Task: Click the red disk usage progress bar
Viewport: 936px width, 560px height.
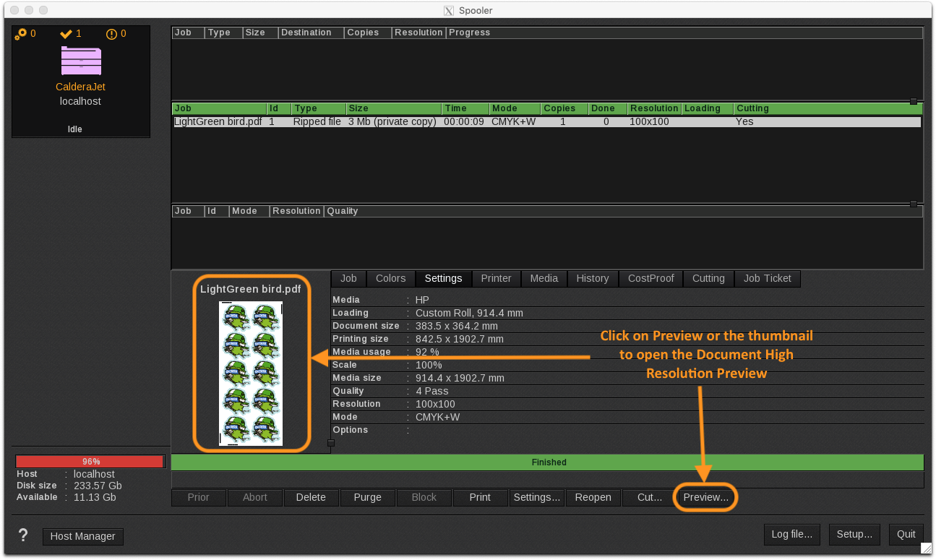Action: pos(90,461)
